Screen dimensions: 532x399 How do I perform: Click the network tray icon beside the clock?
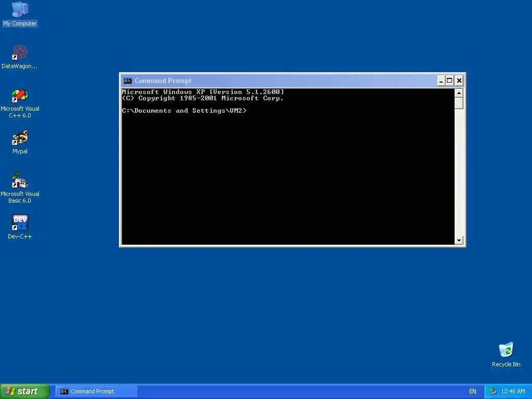point(493,391)
